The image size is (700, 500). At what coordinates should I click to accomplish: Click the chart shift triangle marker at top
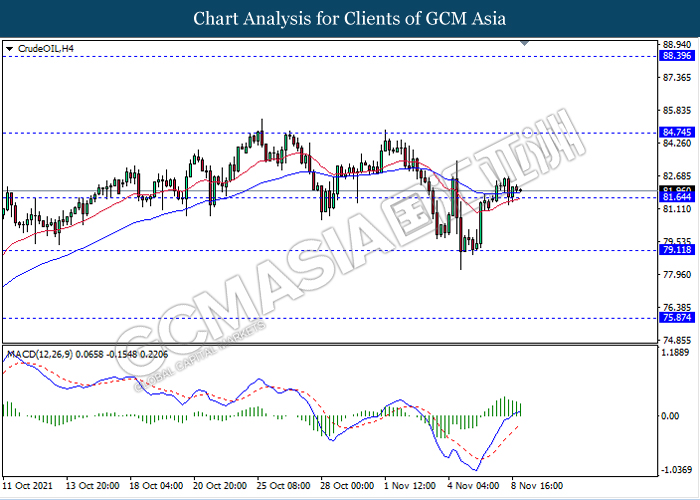(525, 43)
